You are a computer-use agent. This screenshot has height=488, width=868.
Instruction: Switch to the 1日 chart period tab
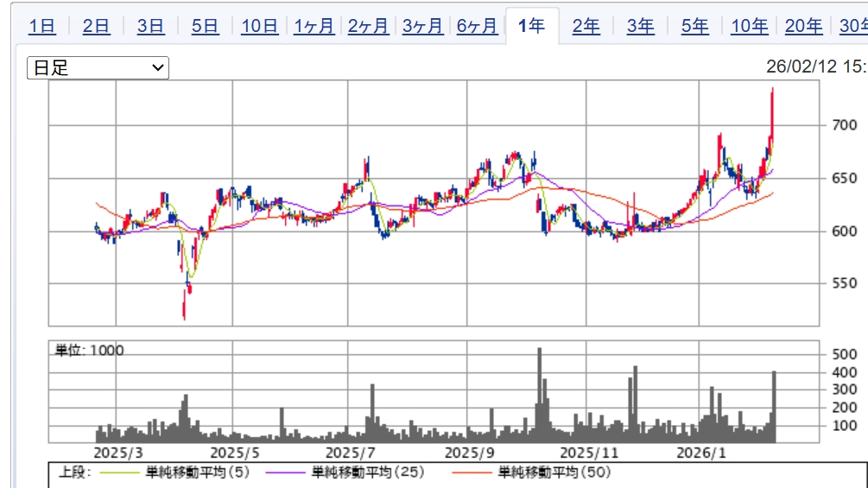tap(41, 27)
